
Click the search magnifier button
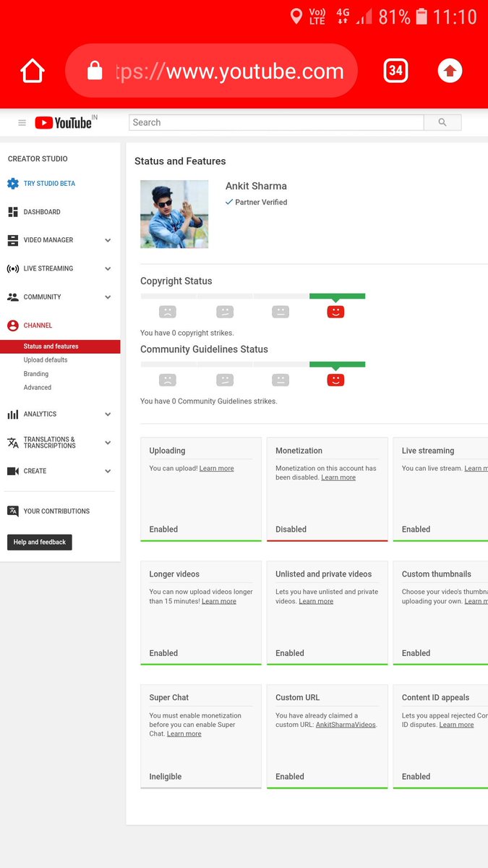click(x=442, y=122)
